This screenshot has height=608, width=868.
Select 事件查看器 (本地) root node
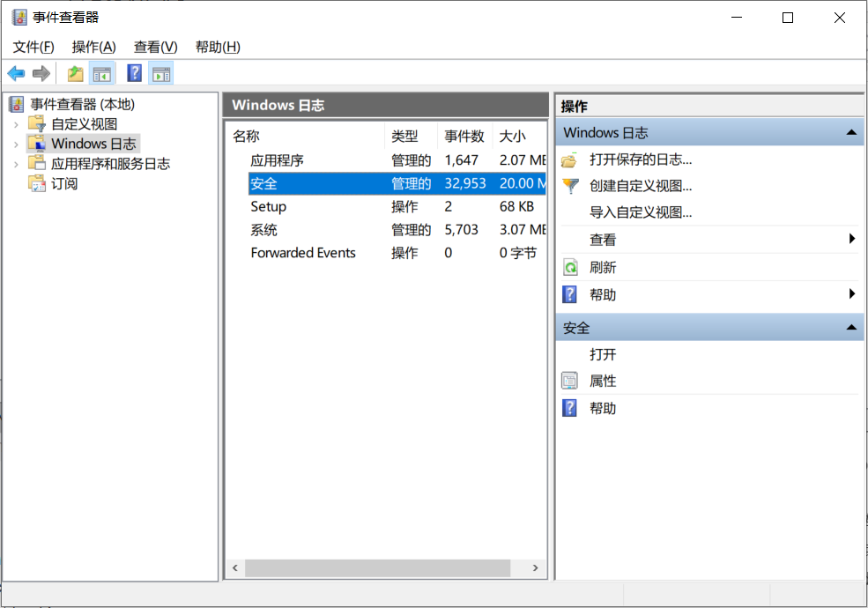(x=83, y=104)
